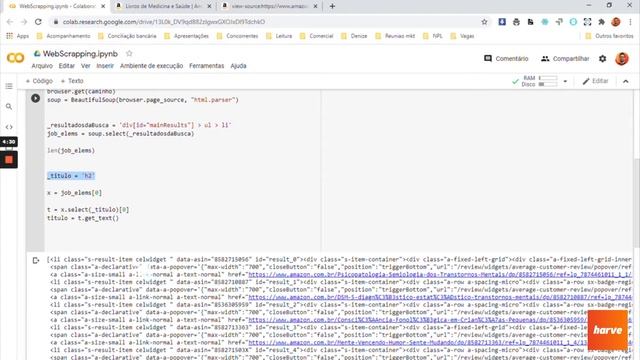
Task: Open the Apresentações bookmark folder
Action: (x=186, y=36)
